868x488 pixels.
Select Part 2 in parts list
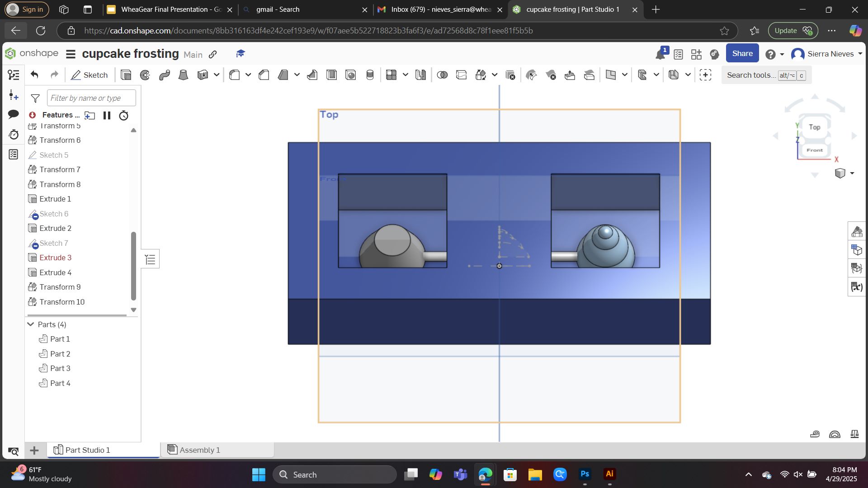click(60, 354)
